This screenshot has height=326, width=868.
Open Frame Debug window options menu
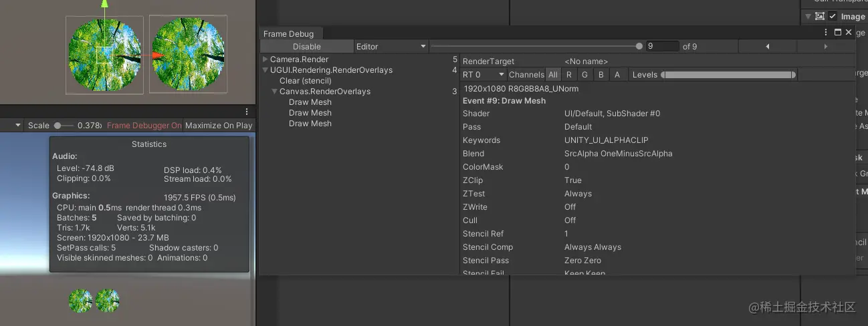click(827, 32)
